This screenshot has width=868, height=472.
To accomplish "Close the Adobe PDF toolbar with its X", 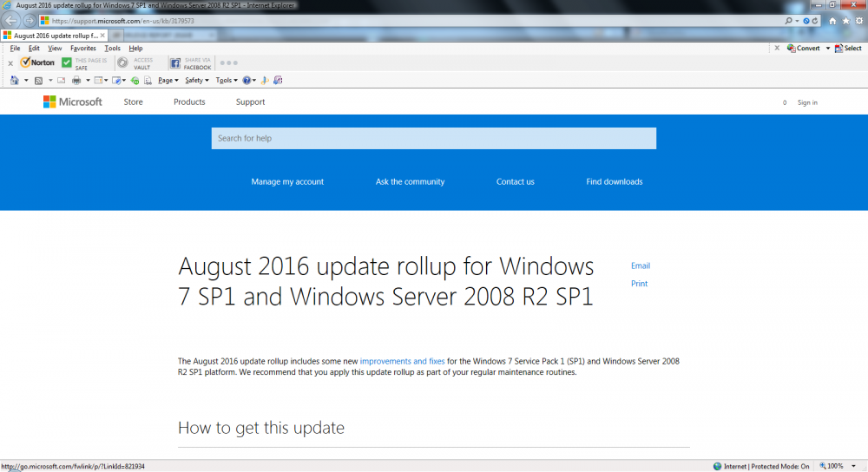I will (x=777, y=48).
